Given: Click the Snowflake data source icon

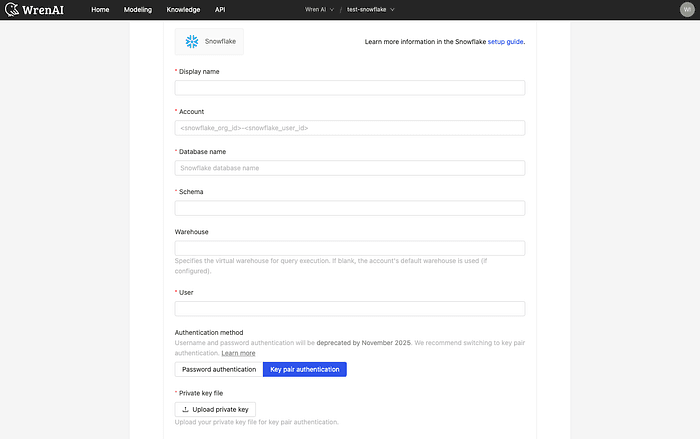Looking at the screenshot, I should [x=192, y=41].
